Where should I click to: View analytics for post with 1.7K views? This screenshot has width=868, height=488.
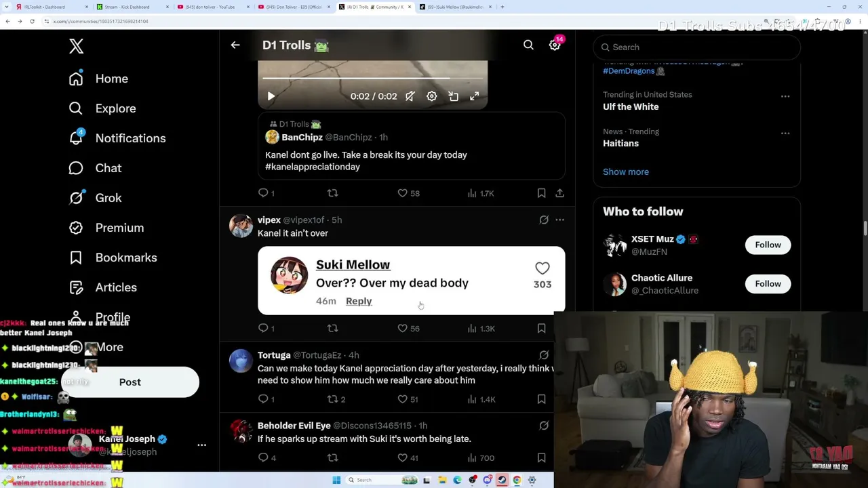pyautogui.click(x=481, y=193)
